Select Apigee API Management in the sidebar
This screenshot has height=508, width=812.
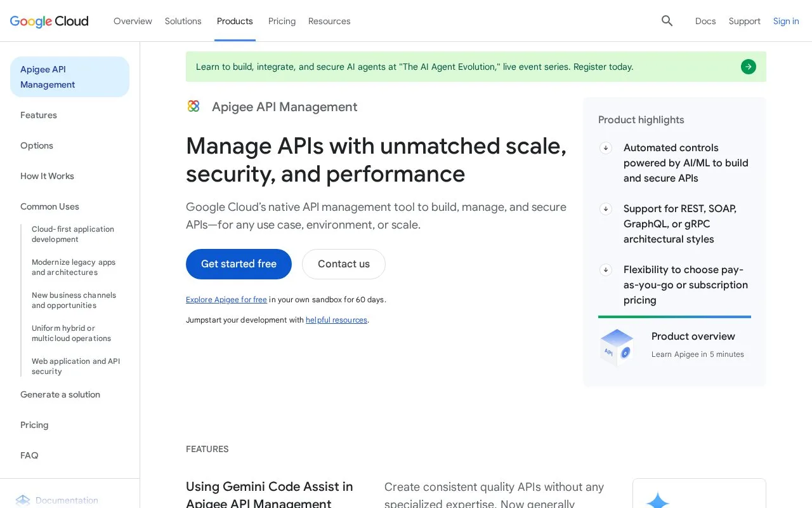pyautogui.click(x=70, y=77)
